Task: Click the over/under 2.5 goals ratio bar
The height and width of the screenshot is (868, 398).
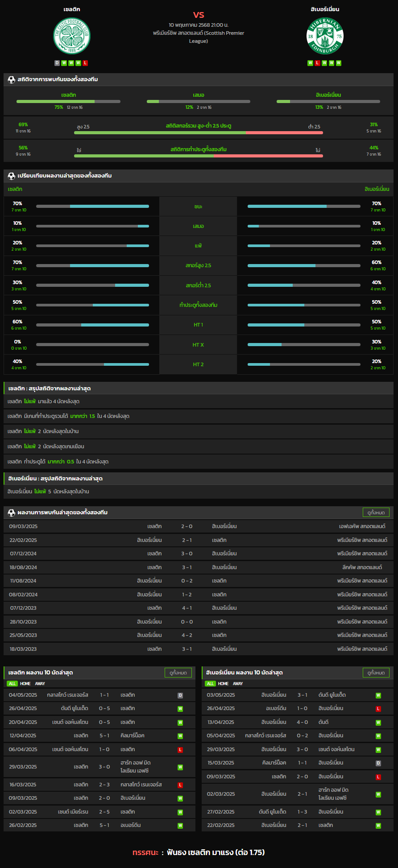Action: pyautogui.click(x=199, y=132)
